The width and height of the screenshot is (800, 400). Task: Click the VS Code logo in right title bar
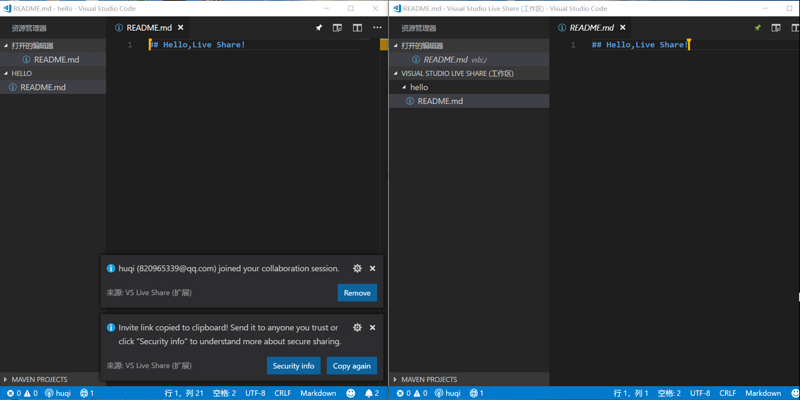(x=396, y=8)
